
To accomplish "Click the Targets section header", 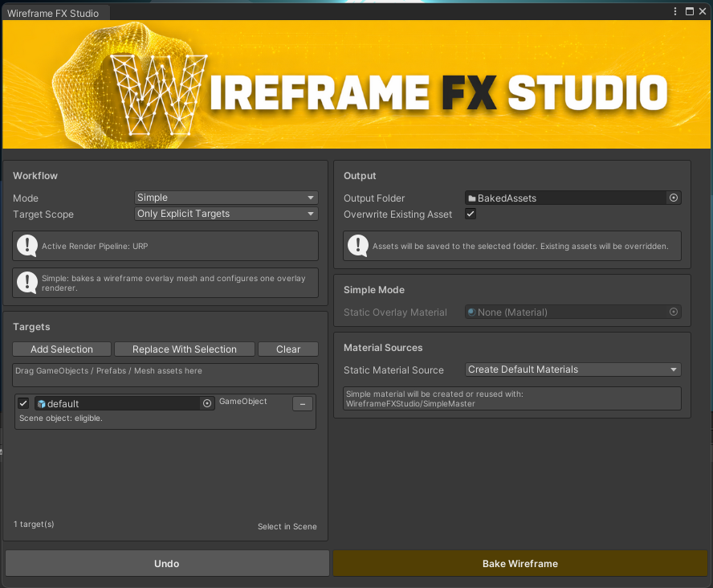I will [31, 326].
